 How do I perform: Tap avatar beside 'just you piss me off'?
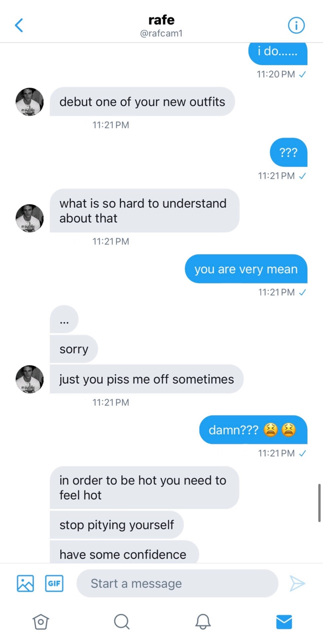point(30,379)
